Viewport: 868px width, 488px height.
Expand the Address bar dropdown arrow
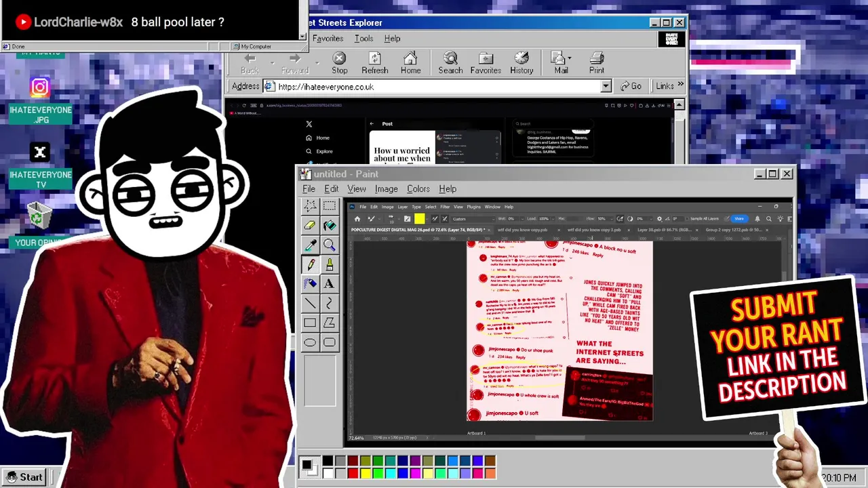click(x=606, y=87)
